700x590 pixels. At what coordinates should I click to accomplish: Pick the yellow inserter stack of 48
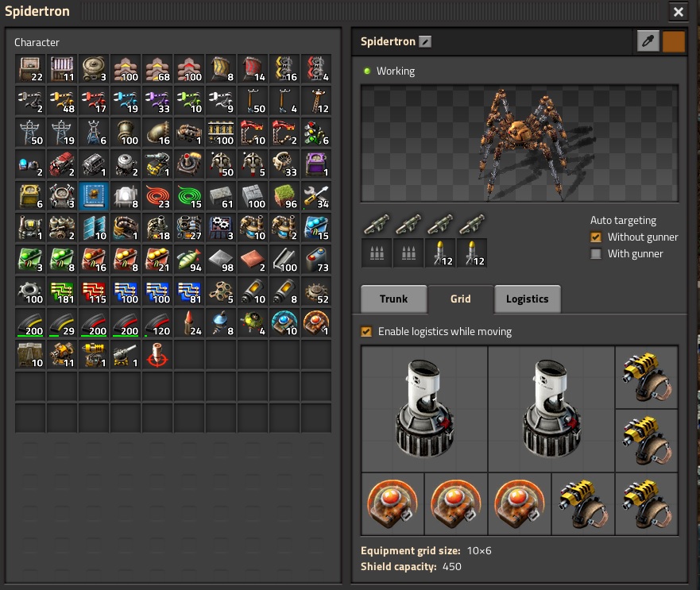[62, 100]
